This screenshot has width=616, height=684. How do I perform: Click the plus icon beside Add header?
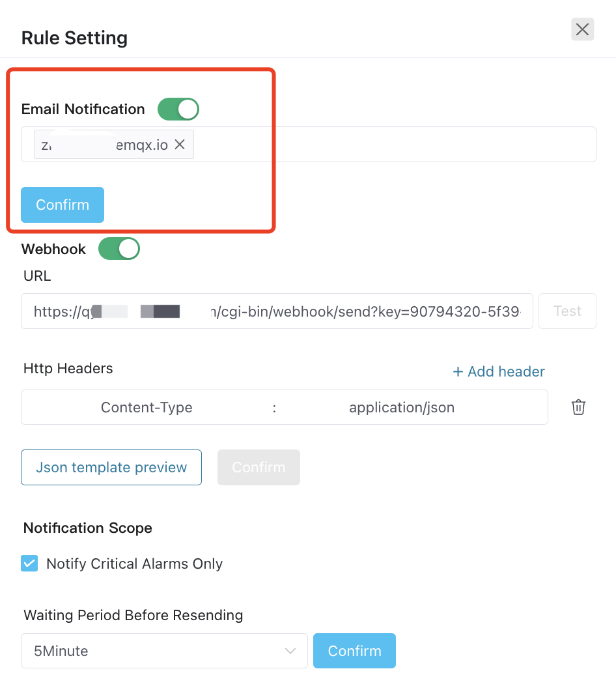click(458, 372)
